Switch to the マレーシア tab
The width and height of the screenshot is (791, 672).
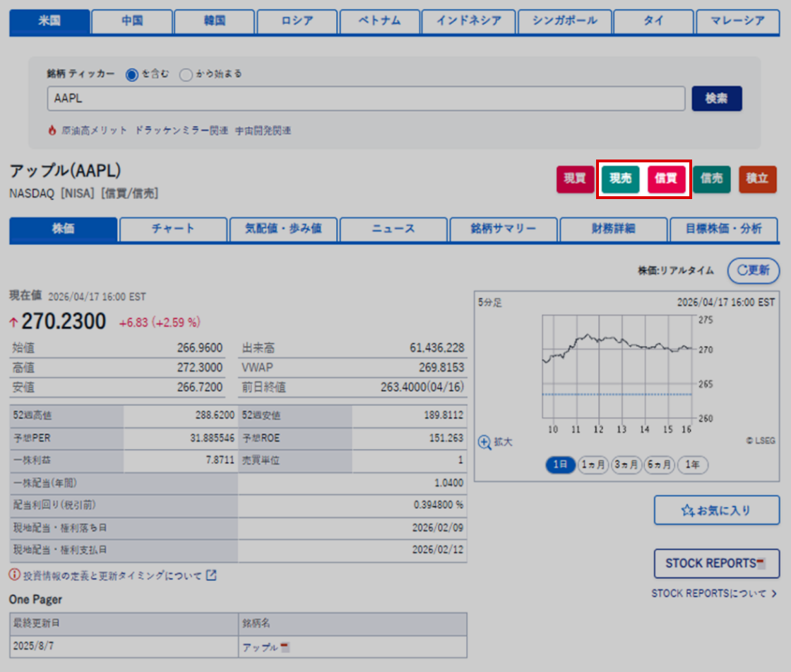[x=737, y=21]
